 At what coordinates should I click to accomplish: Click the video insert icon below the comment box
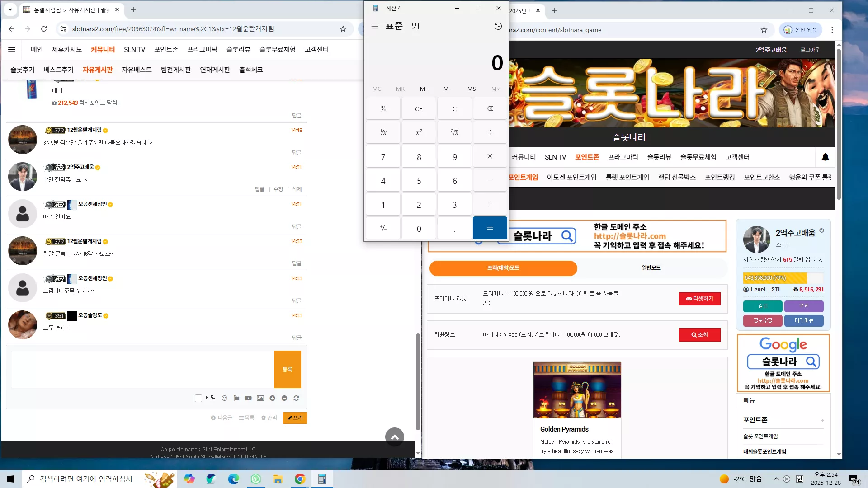(248, 398)
